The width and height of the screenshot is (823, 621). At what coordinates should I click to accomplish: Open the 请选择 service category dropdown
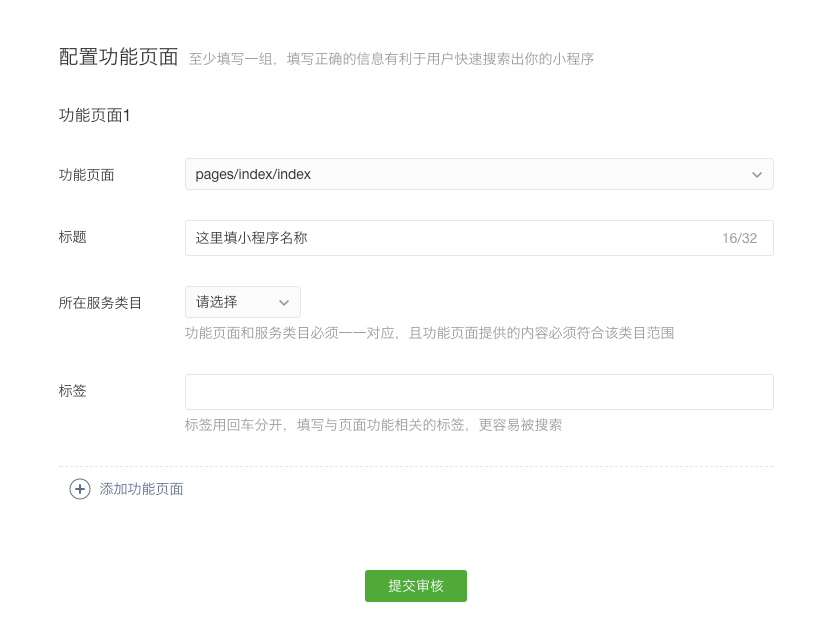tap(243, 302)
